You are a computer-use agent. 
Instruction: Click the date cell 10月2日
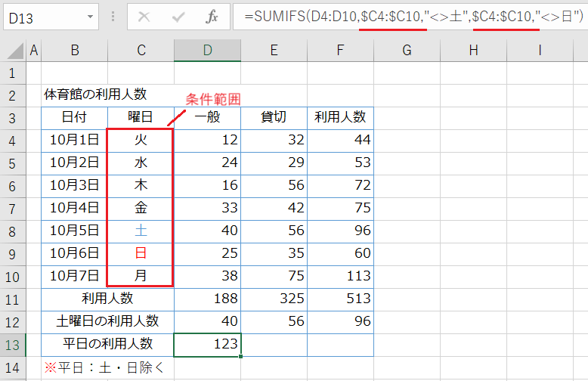pyautogui.click(x=75, y=163)
